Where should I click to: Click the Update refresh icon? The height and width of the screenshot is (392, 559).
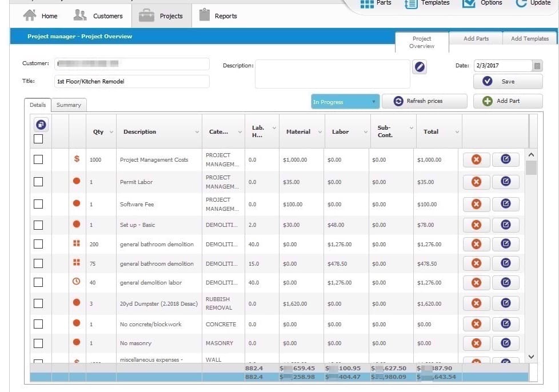click(521, 3)
